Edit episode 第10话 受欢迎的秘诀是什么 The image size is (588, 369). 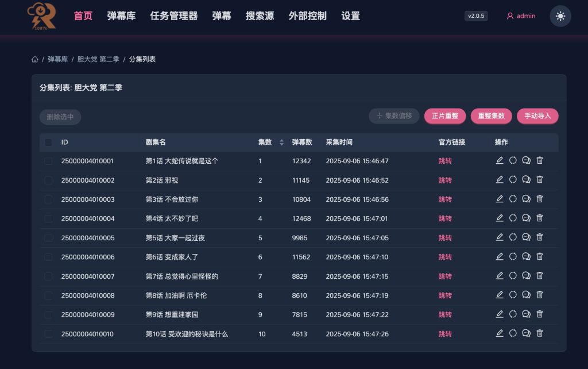500,333
